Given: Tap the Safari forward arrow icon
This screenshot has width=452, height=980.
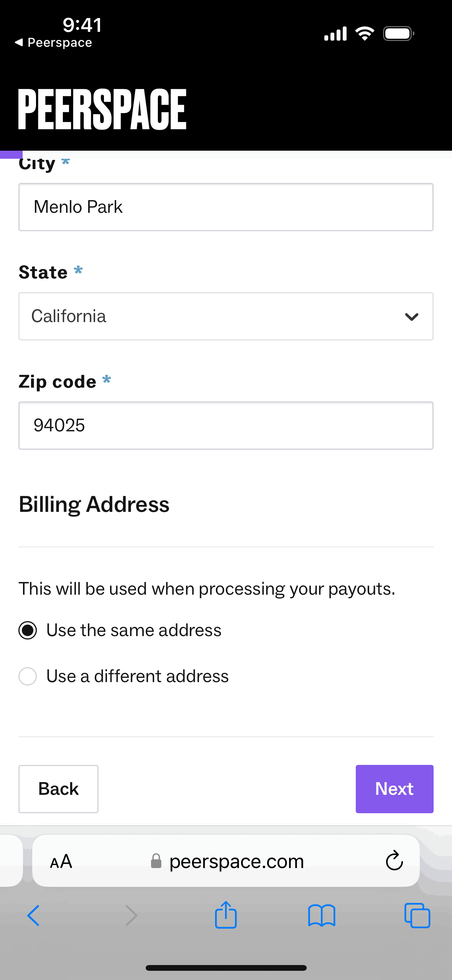Looking at the screenshot, I should point(131,916).
